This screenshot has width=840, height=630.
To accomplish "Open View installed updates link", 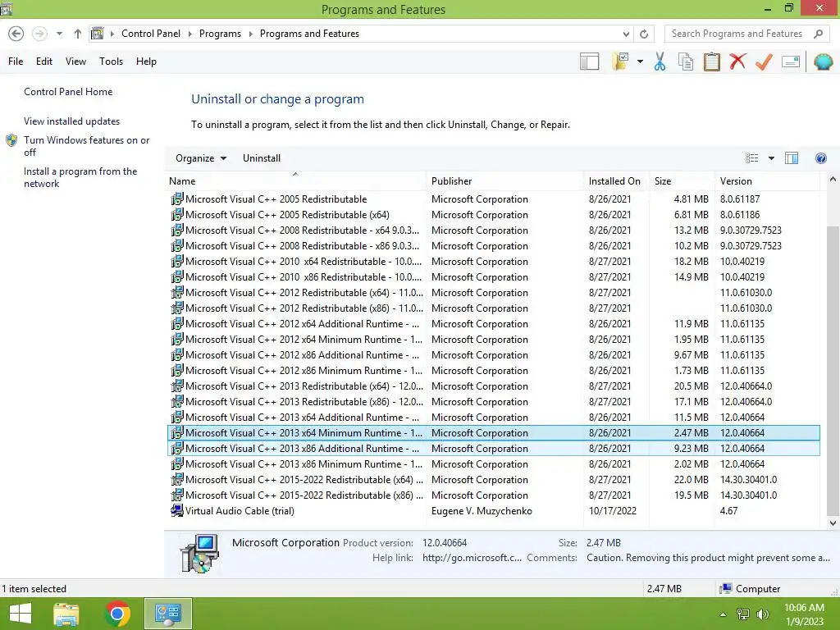I will (x=72, y=121).
